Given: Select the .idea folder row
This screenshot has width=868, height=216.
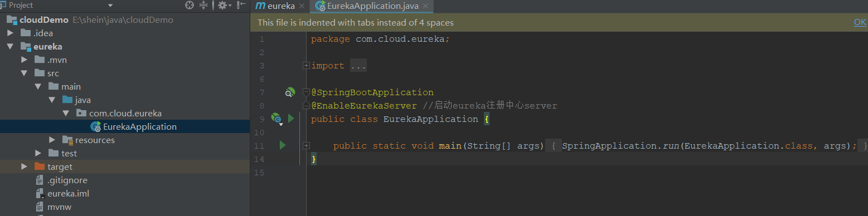Looking at the screenshot, I should [x=125, y=33].
